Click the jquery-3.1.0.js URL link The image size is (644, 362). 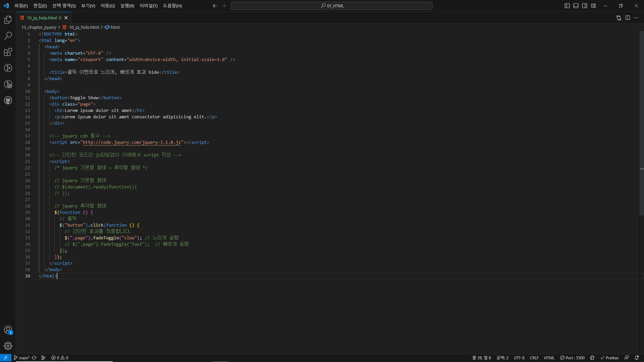(x=132, y=142)
